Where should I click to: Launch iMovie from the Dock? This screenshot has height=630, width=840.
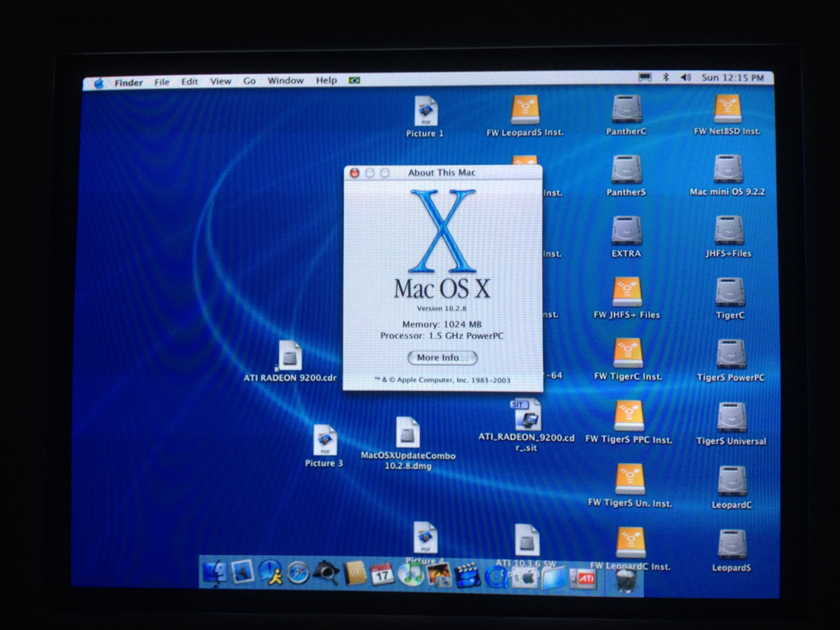click(467, 575)
